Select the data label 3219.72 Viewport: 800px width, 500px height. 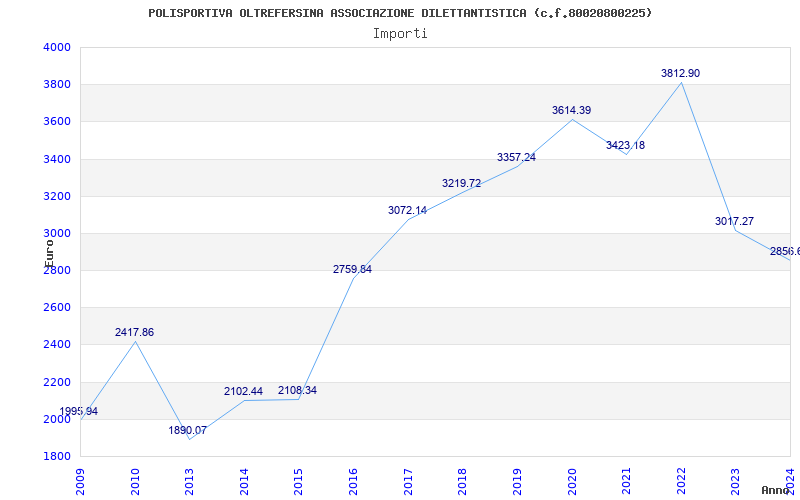(x=461, y=183)
